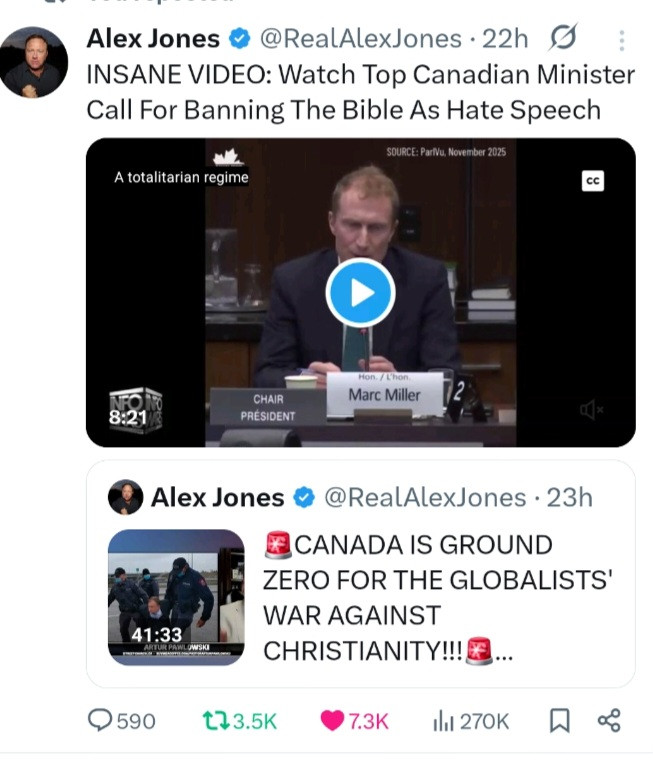Share the post via share icon
The height and width of the screenshot is (760, 653).
[x=609, y=720]
